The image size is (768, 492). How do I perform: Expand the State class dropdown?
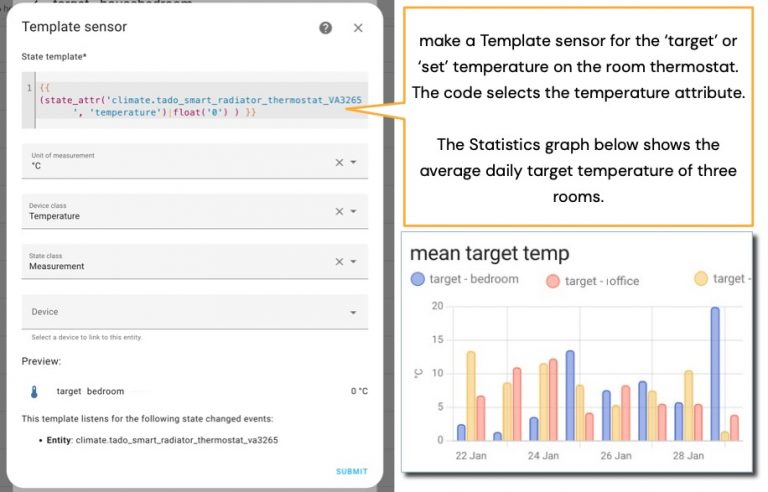click(354, 262)
